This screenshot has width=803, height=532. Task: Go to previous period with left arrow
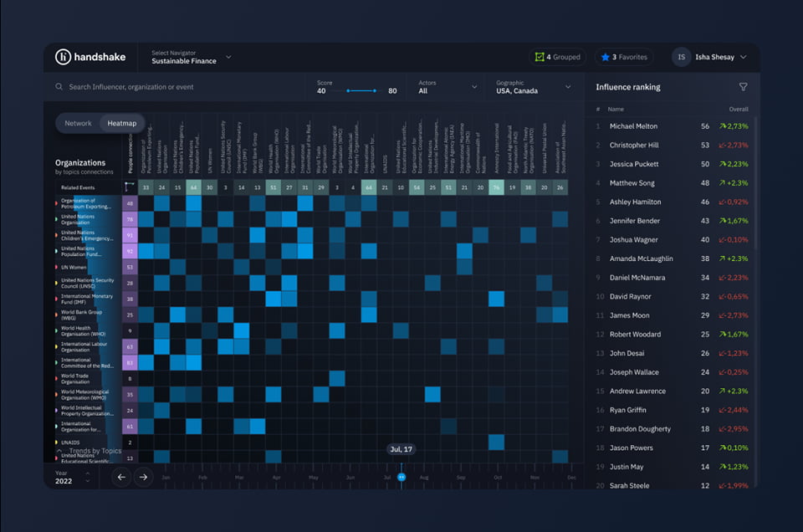click(x=121, y=478)
